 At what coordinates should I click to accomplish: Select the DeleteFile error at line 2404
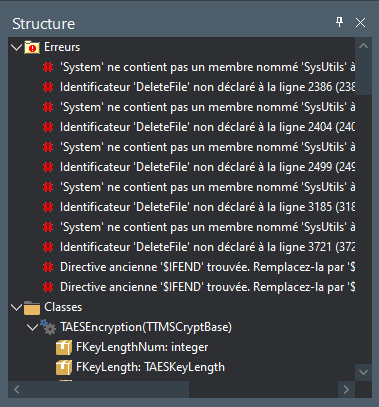(207, 127)
